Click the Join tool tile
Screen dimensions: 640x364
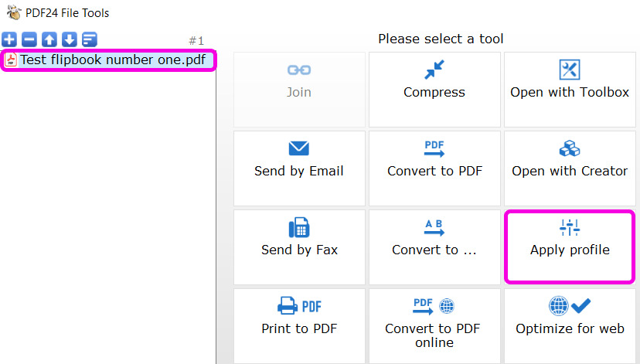click(x=299, y=90)
